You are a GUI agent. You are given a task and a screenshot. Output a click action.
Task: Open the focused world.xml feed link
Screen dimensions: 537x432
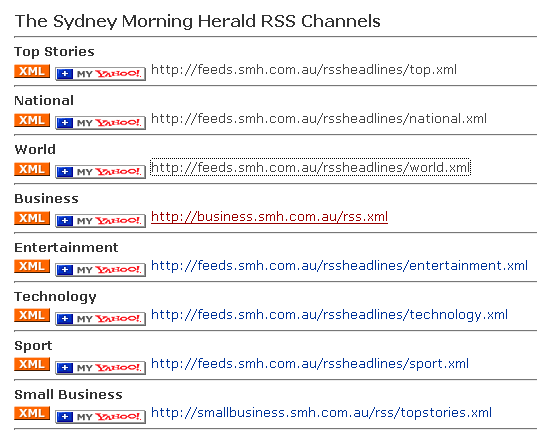(x=310, y=168)
